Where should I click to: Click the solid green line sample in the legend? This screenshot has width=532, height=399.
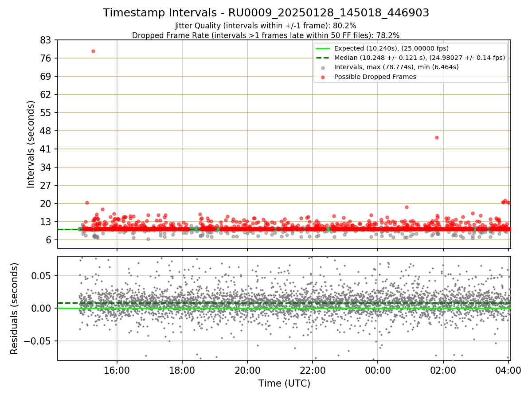pos(323,48)
